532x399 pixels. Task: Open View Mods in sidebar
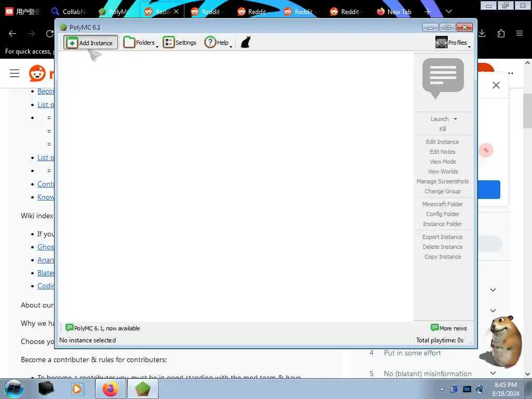(x=443, y=162)
